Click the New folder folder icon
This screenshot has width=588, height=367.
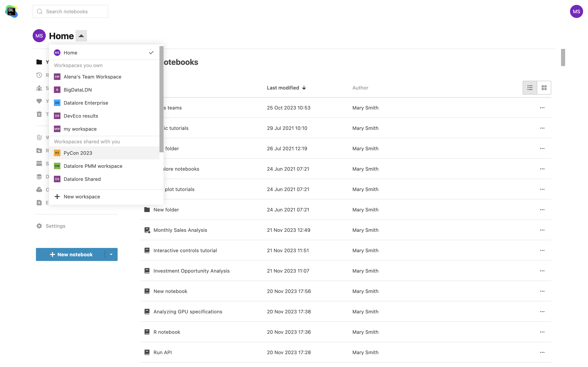(147, 210)
